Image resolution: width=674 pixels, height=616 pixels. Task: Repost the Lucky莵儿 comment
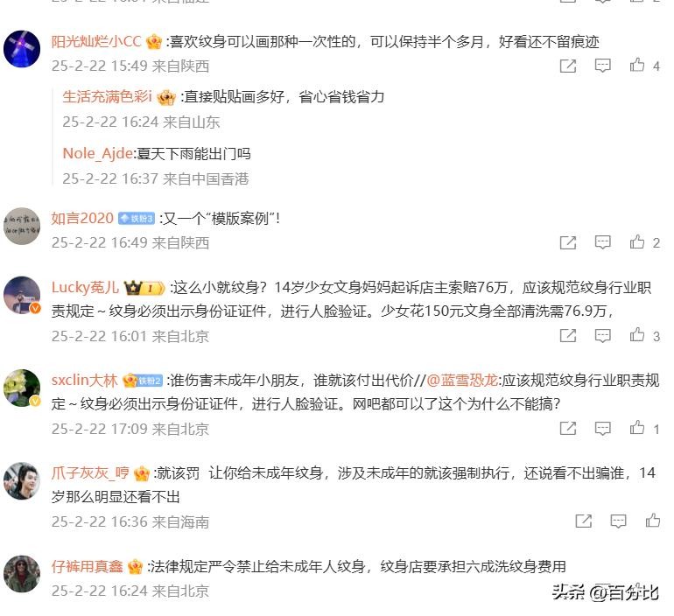(x=568, y=335)
